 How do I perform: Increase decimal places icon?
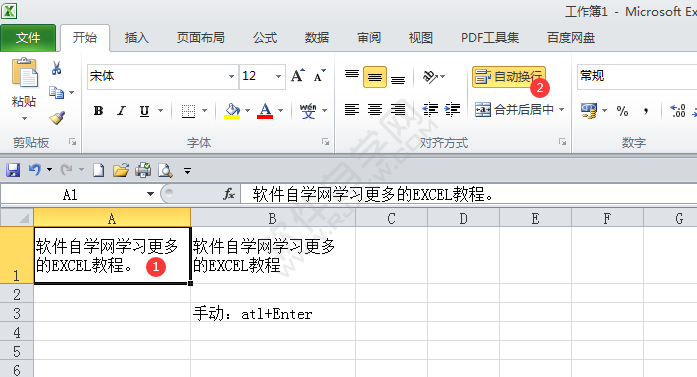pos(678,110)
